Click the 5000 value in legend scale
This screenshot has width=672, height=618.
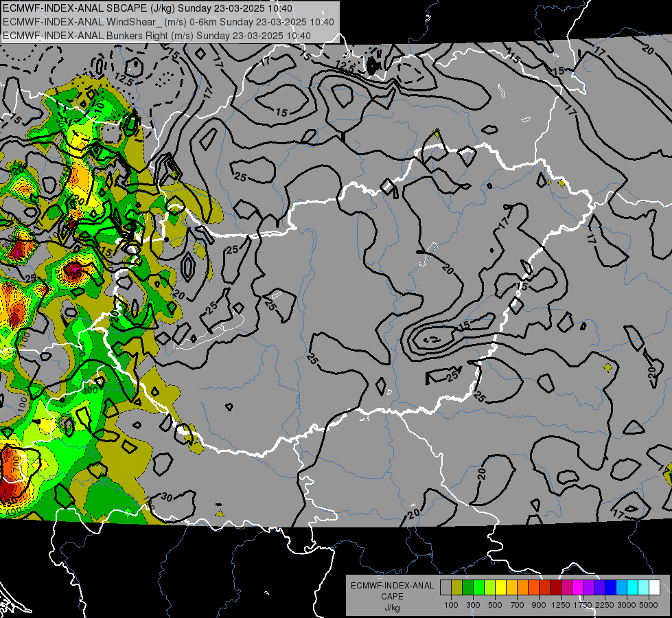(649, 605)
